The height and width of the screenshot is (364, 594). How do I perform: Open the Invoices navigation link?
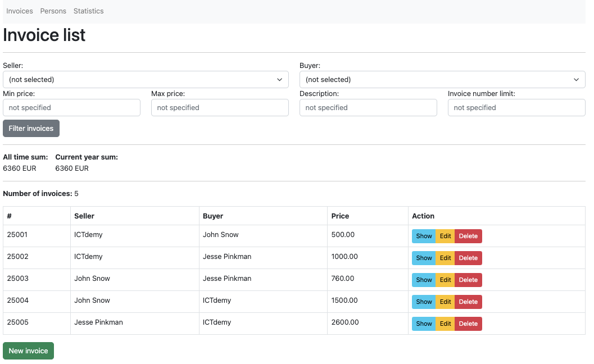[20, 11]
